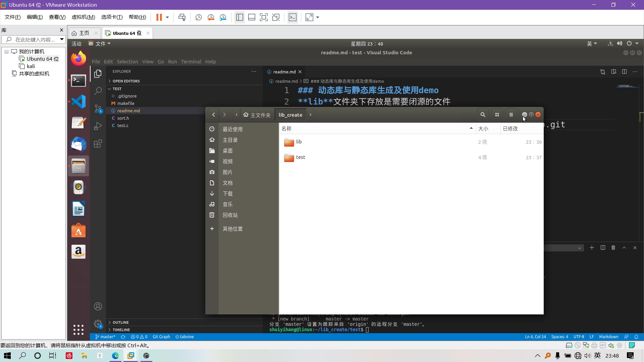644x362 pixels.
Task: Click the Git Graph status bar button
Action: 161,337
